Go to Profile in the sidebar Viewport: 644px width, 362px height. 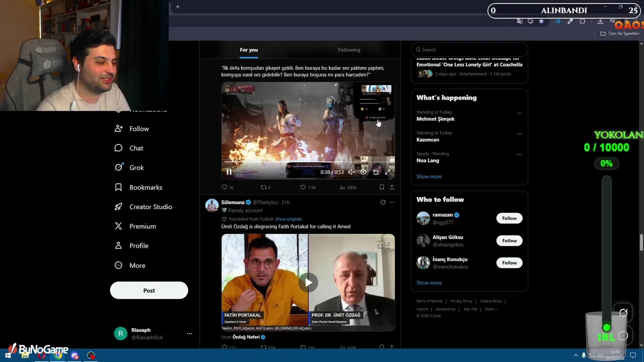[131, 246]
